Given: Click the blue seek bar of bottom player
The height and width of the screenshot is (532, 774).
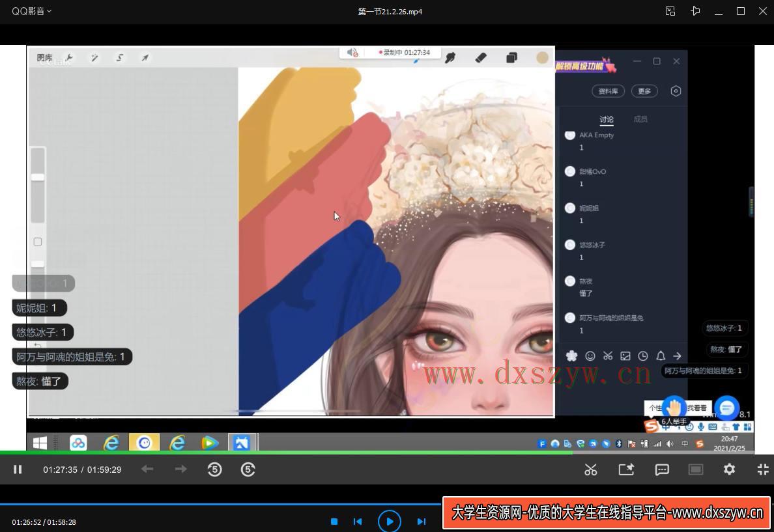Looking at the screenshot, I should click(x=221, y=505).
